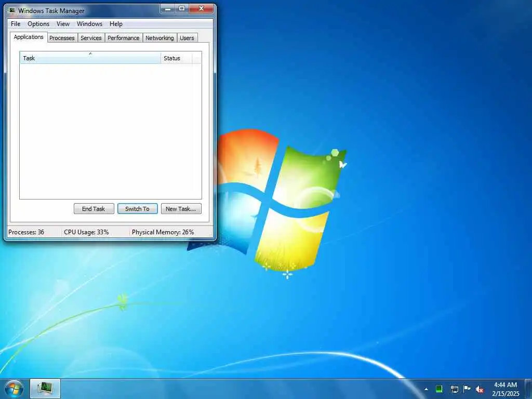Switch to the Services tab
Image resolution: width=532 pixels, height=399 pixels.
(x=91, y=38)
